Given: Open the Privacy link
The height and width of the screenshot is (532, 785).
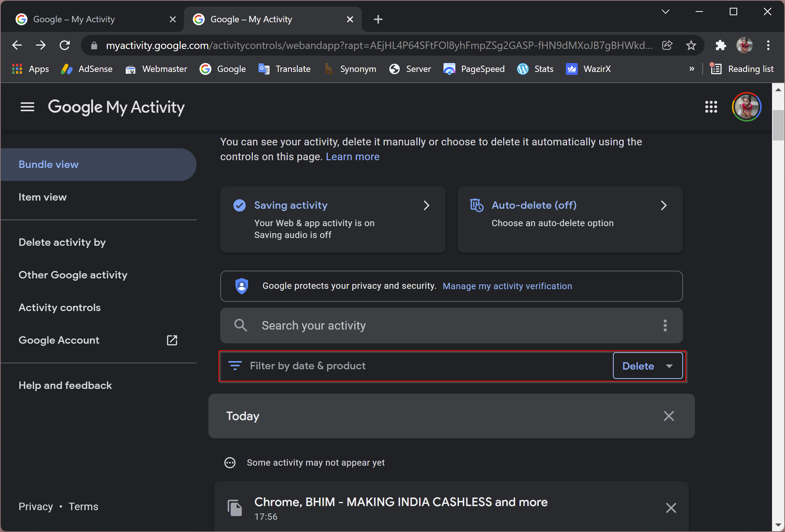Looking at the screenshot, I should tap(36, 506).
